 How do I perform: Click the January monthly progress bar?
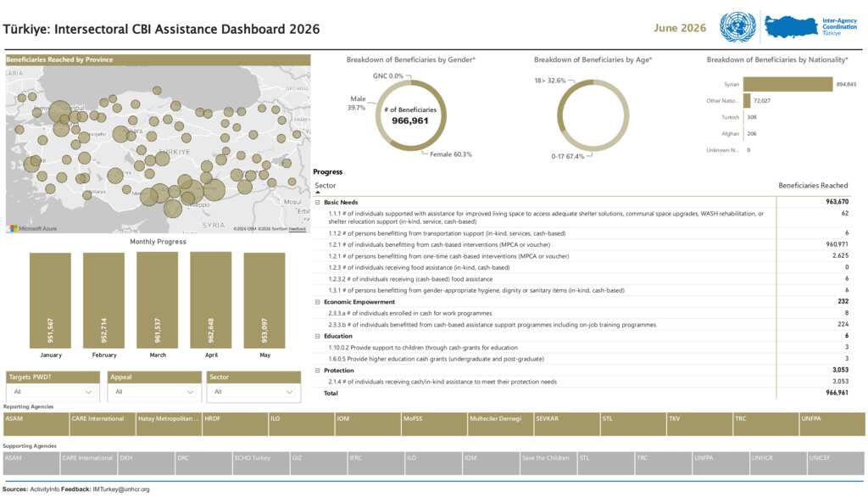[x=50, y=300]
